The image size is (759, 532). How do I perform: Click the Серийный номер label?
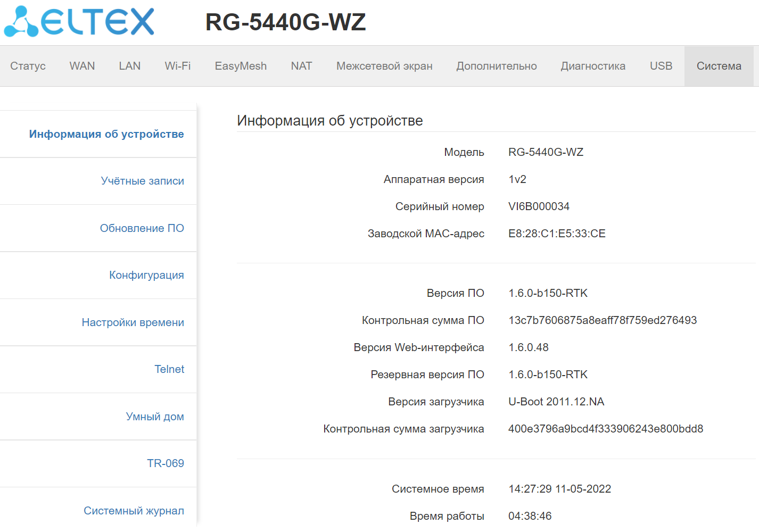(x=440, y=206)
